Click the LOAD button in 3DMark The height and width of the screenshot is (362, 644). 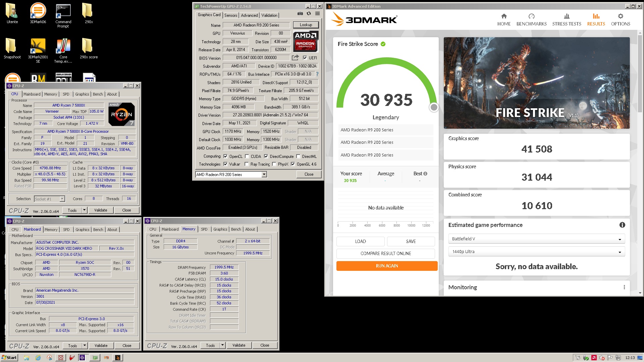[x=361, y=241]
